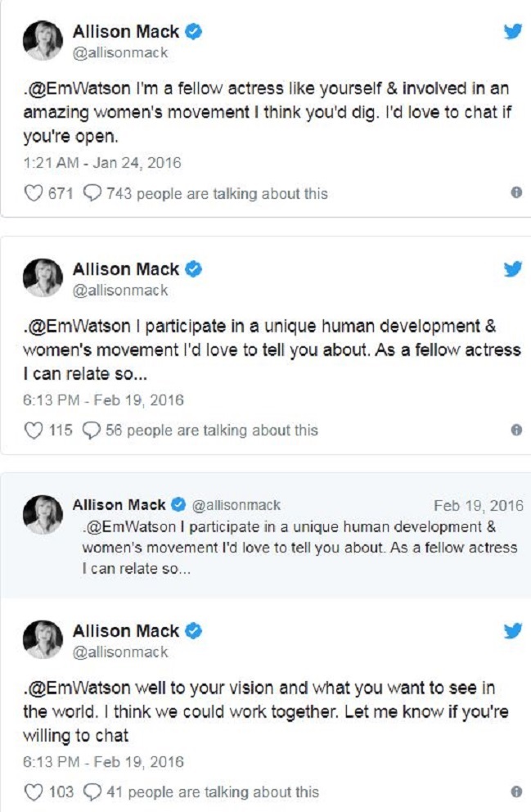Click Allison Mack avatar in first tweet
Image resolution: width=531 pixels, height=812 pixels.
coord(43,41)
